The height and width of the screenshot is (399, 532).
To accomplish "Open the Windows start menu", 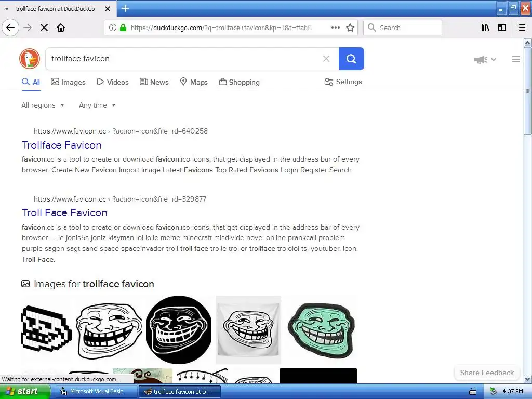I will [x=25, y=391].
